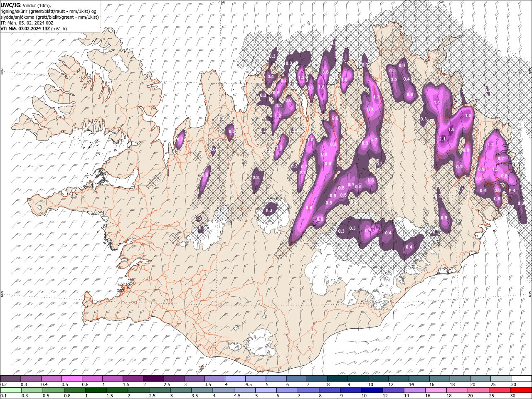This screenshot has width=532, height=399.
Task: Click the 'UWC/IG: Vindur (10m),' title line
Action: tap(25, 5)
